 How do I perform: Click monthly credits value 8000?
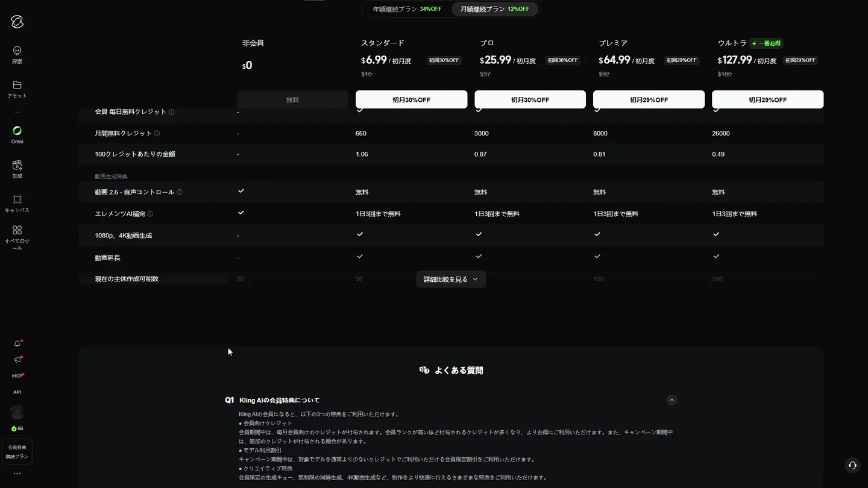600,134
